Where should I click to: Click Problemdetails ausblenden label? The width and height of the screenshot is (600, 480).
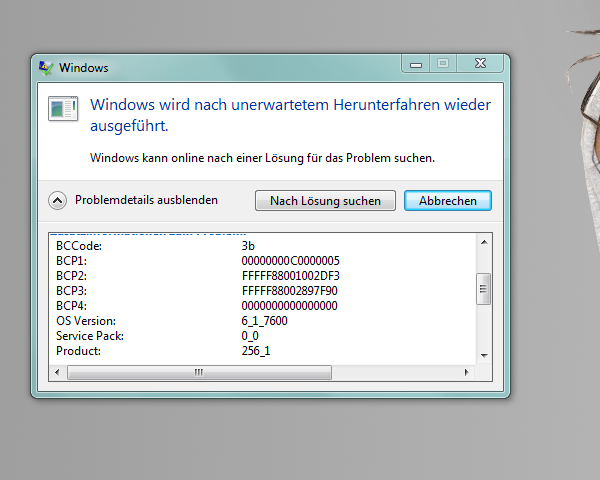pos(146,200)
